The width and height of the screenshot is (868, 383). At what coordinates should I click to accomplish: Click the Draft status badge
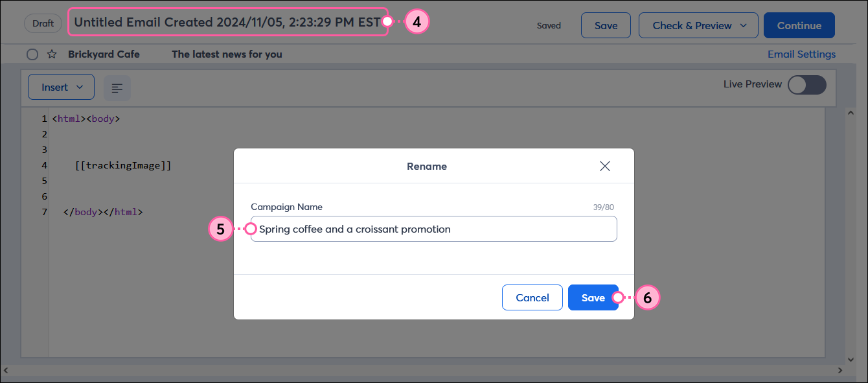[x=43, y=23]
